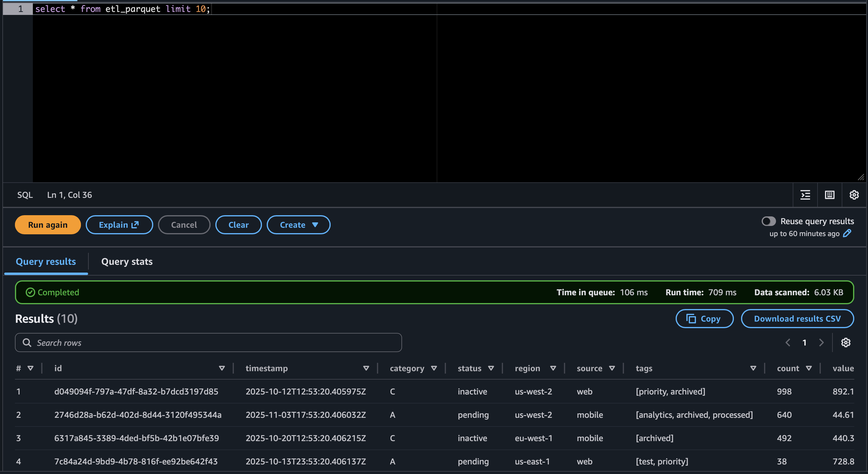Select the Query results tab
The width and height of the screenshot is (868, 474).
click(x=46, y=262)
